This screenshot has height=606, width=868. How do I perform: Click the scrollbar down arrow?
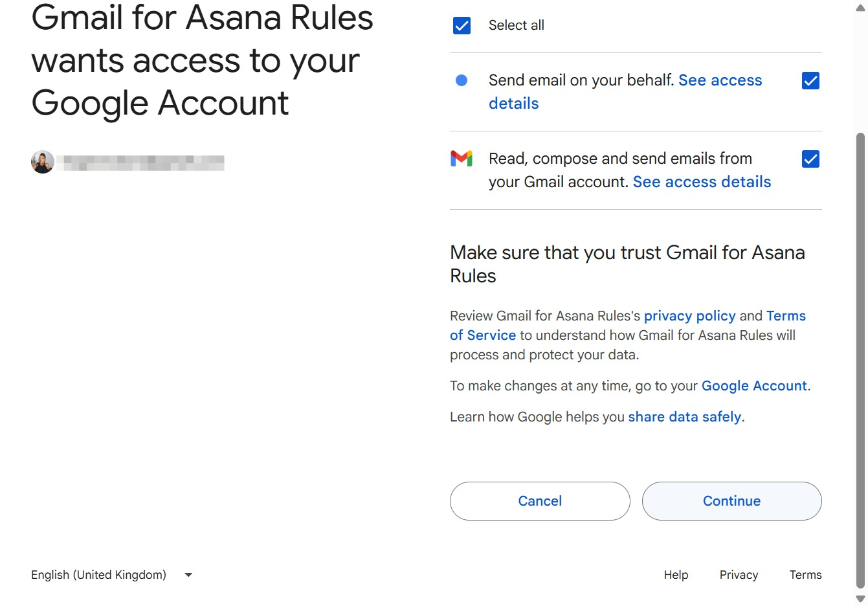[860, 600]
